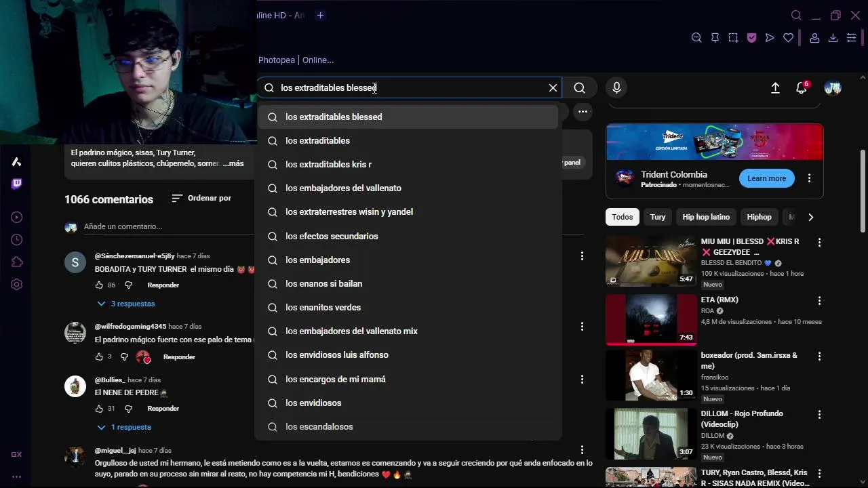Viewport: 868px width, 488px height.
Task: Open new browser tab with plus
Action: [320, 15]
